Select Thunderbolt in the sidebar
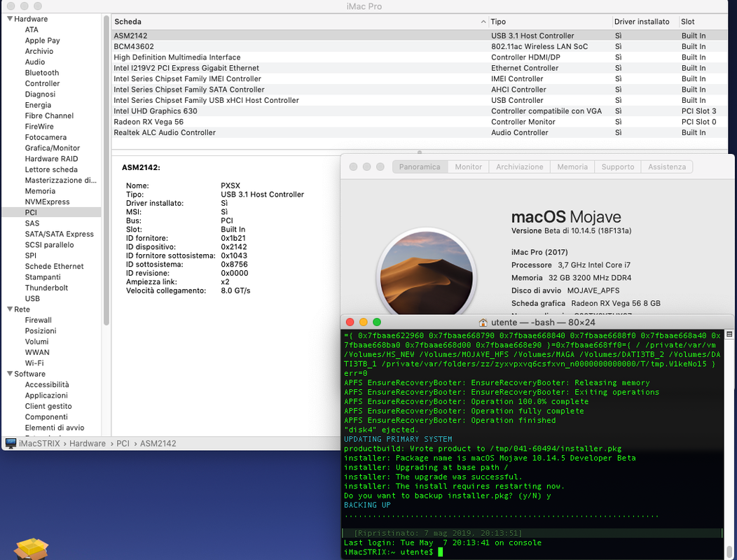 click(46, 288)
